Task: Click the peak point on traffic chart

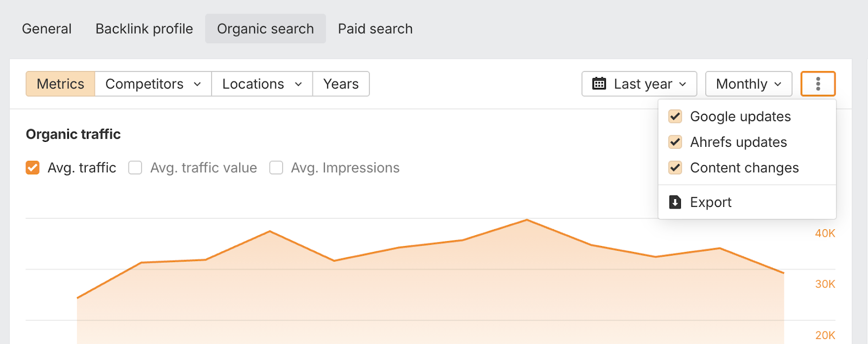Action: click(526, 220)
